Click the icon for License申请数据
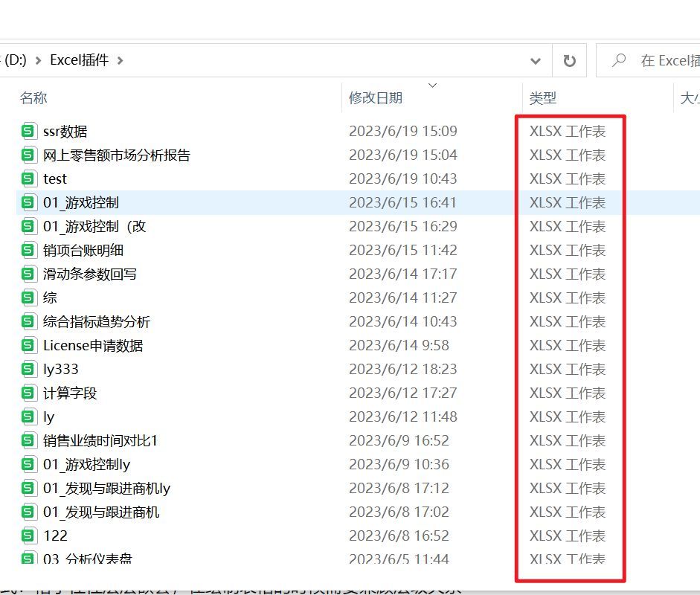The height and width of the screenshot is (595, 700). pyautogui.click(x=28, y=345)
